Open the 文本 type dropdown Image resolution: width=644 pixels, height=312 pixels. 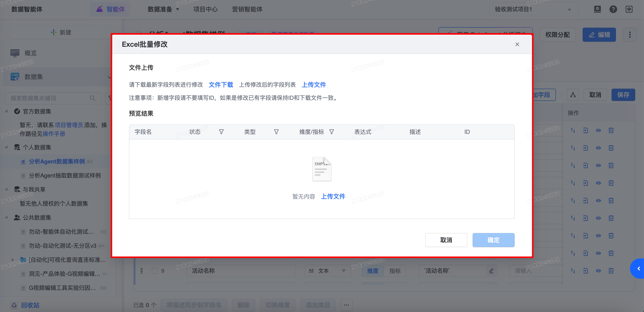pos(328,271)
